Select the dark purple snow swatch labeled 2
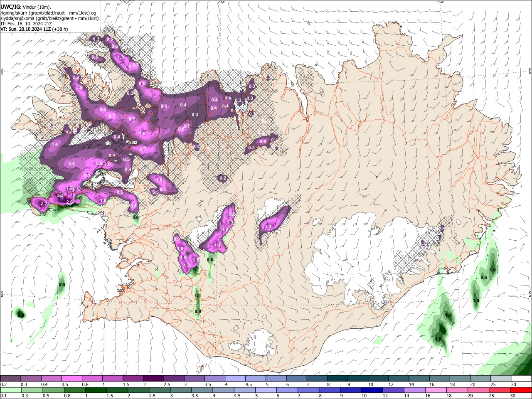532x399 pixels. point(153,379)
